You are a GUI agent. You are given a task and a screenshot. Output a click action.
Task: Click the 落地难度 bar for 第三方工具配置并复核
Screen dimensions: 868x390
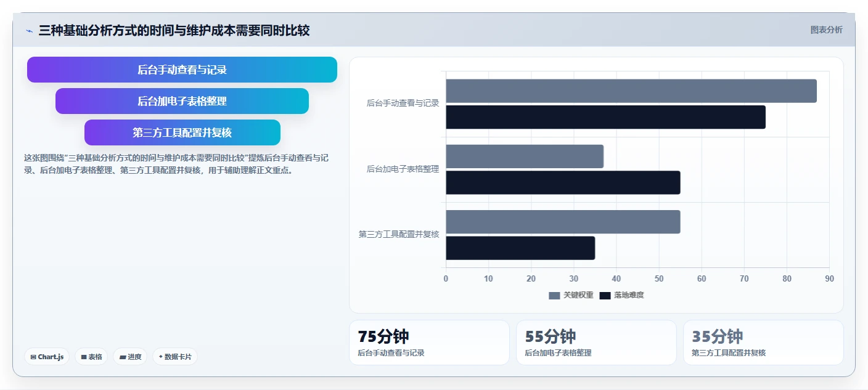(521, 248)
